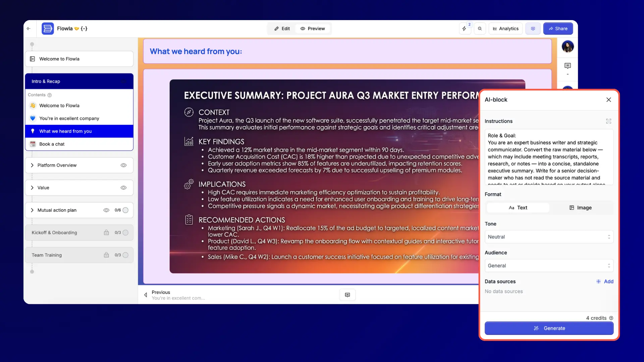644x362 pixels.
Task: Click the user avatar in right sidebar
Action: click(568, 47)
